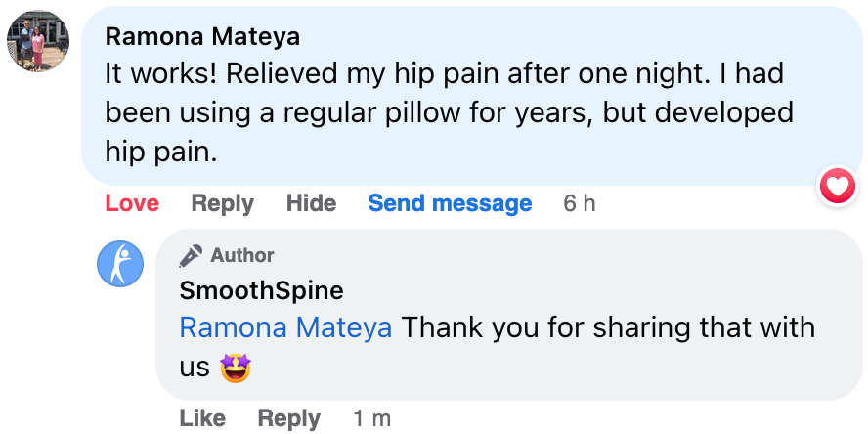The width and height of the screenshot is (868, 434).
Task: Click the 'It works!' opening line of the comment
Action: coord(166,74)
